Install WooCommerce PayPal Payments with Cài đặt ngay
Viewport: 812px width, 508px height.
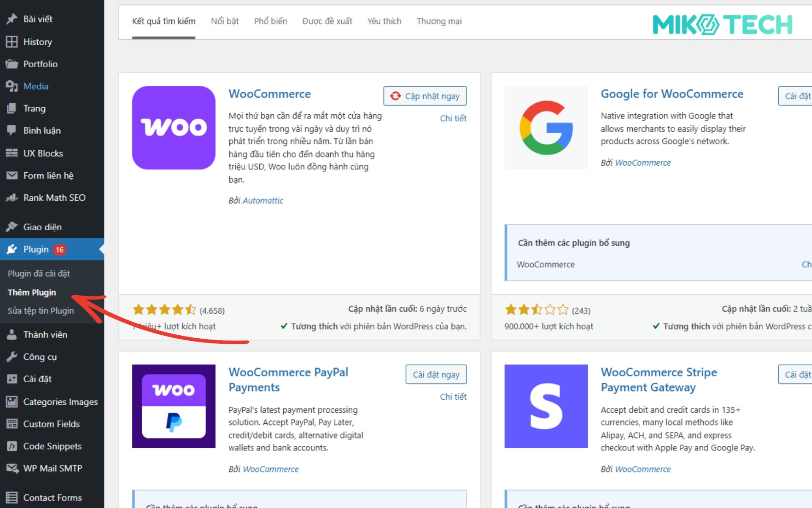436,374
